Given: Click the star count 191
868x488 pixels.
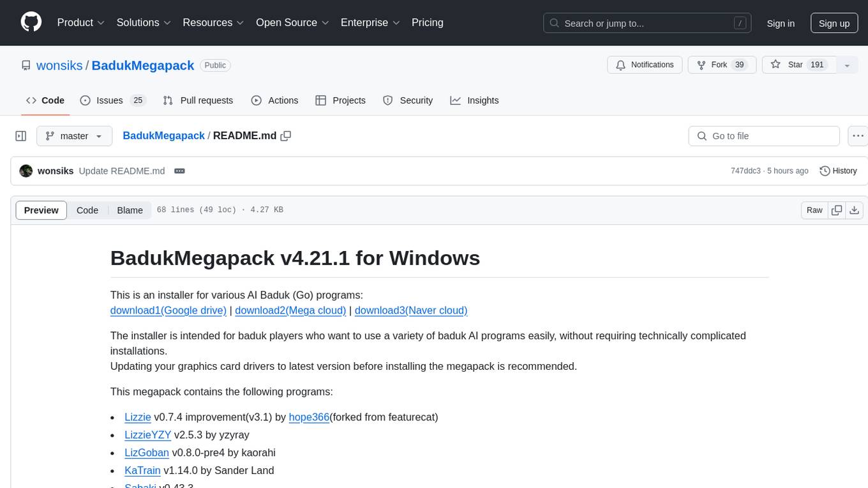Looking at the screenshot, I should [x=817, y=65].
